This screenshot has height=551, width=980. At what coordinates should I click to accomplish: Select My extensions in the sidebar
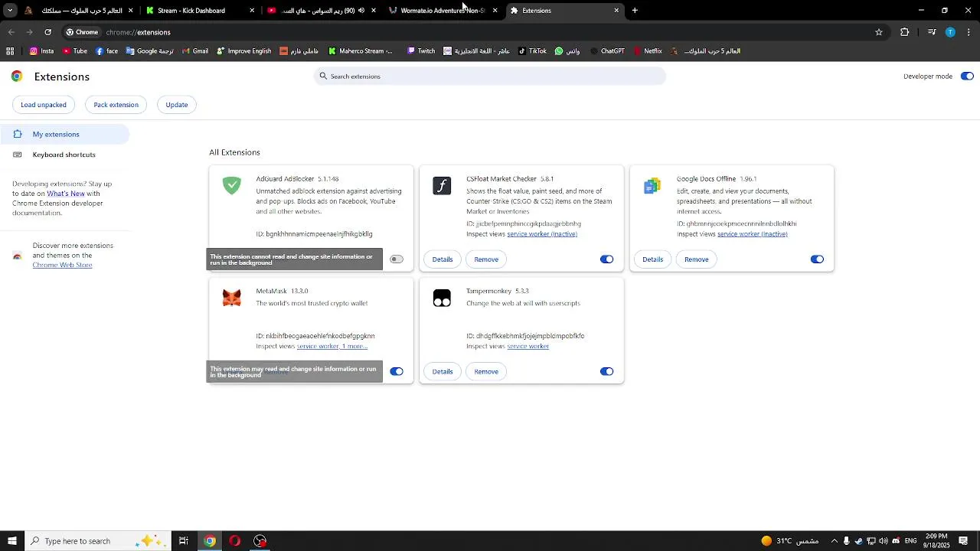click(64, 134)
